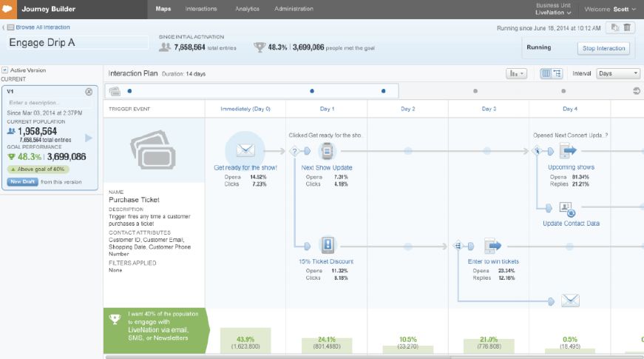
Task: Click the New Draft button
Action: 23,181
